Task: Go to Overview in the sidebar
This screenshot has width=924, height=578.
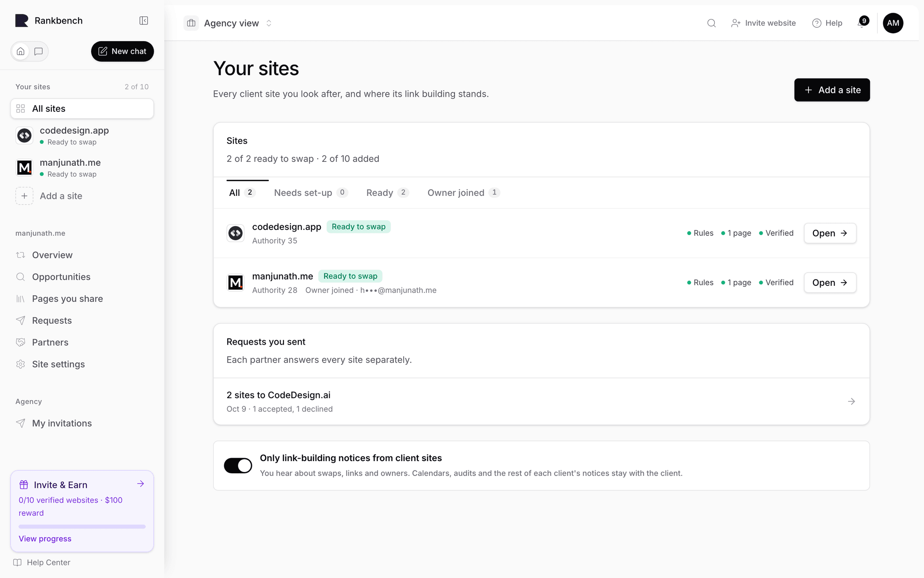Action: (82, 255)
